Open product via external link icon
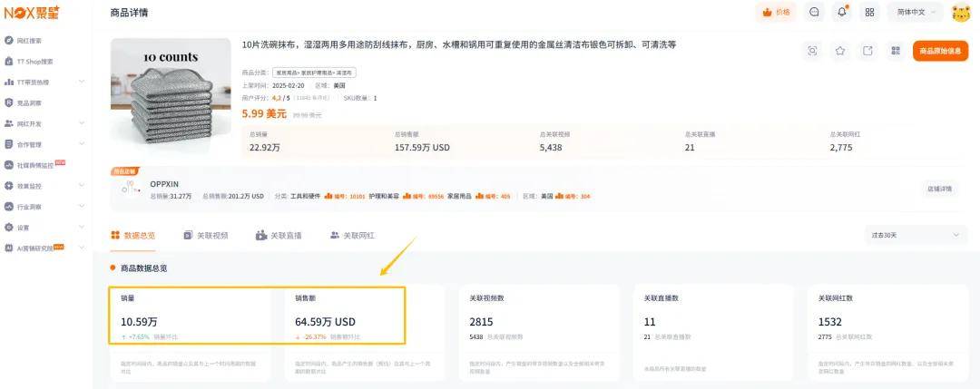Screen dimensions: 980x389 click(867, 51)
